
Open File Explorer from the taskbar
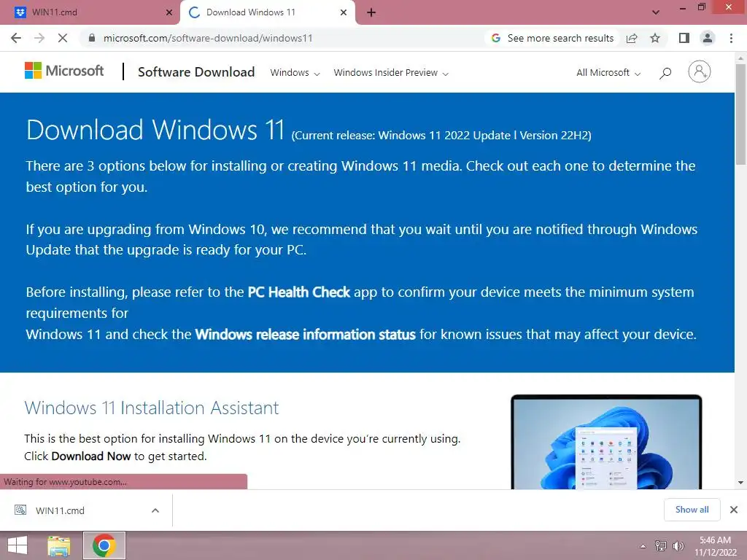[59, 545]
